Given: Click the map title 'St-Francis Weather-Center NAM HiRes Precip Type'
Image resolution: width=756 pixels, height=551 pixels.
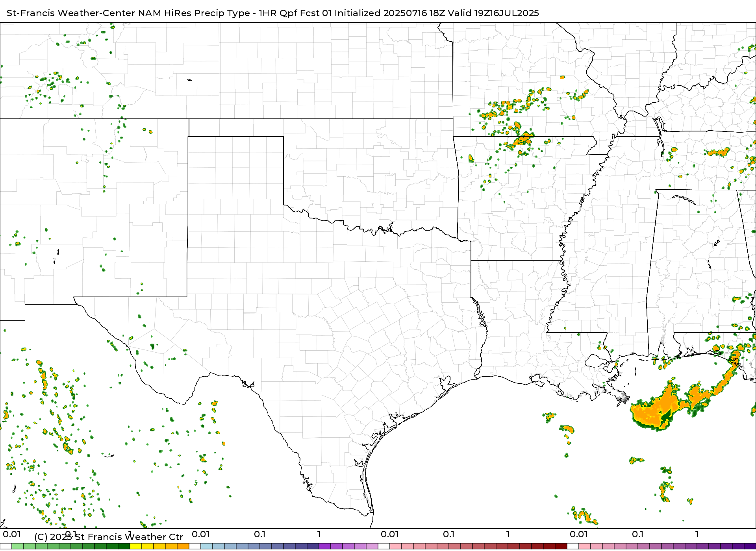Looking at the screenshot, I should coord(128,13).
